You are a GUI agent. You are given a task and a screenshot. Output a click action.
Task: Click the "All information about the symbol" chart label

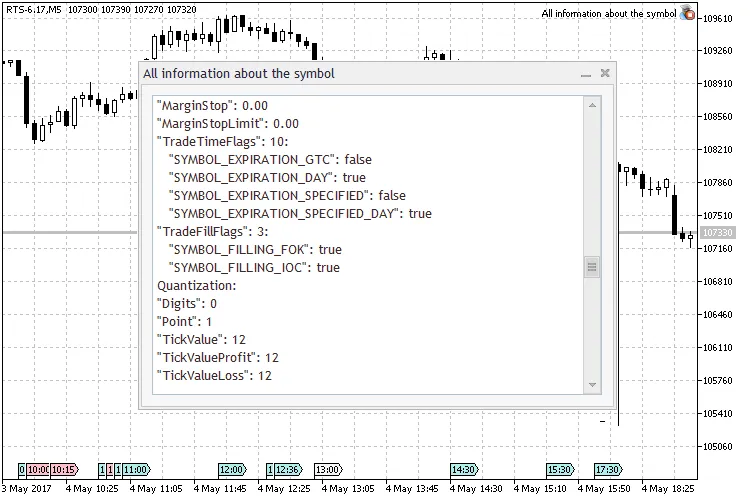[608, 14]
